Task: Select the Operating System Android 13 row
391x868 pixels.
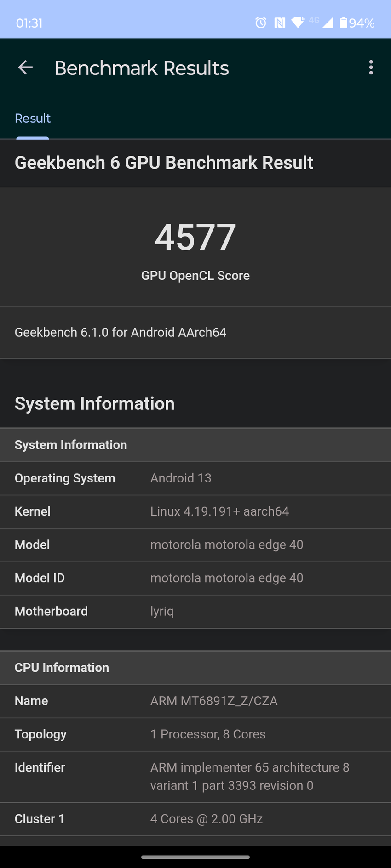Action: [195, 478]
